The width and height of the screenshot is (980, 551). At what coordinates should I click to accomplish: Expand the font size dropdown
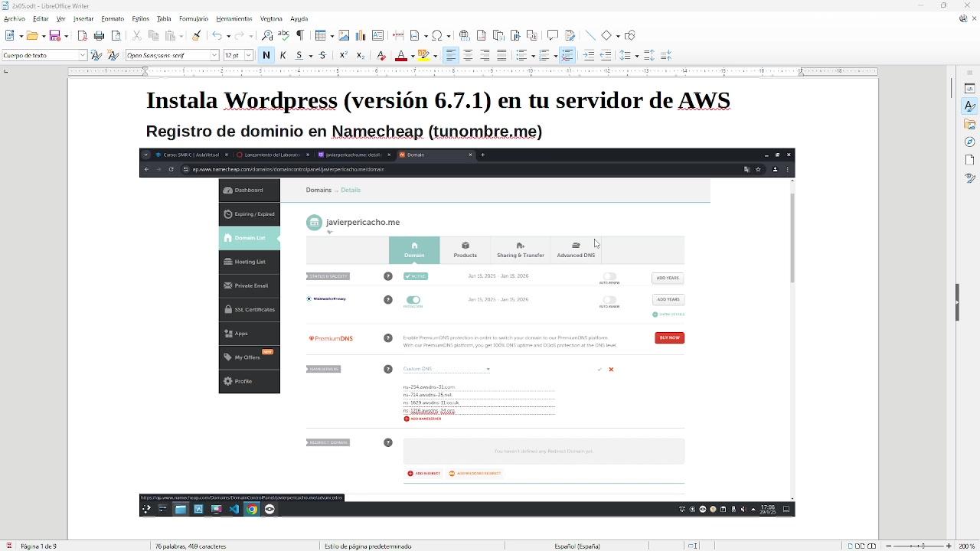pos(249,55)
